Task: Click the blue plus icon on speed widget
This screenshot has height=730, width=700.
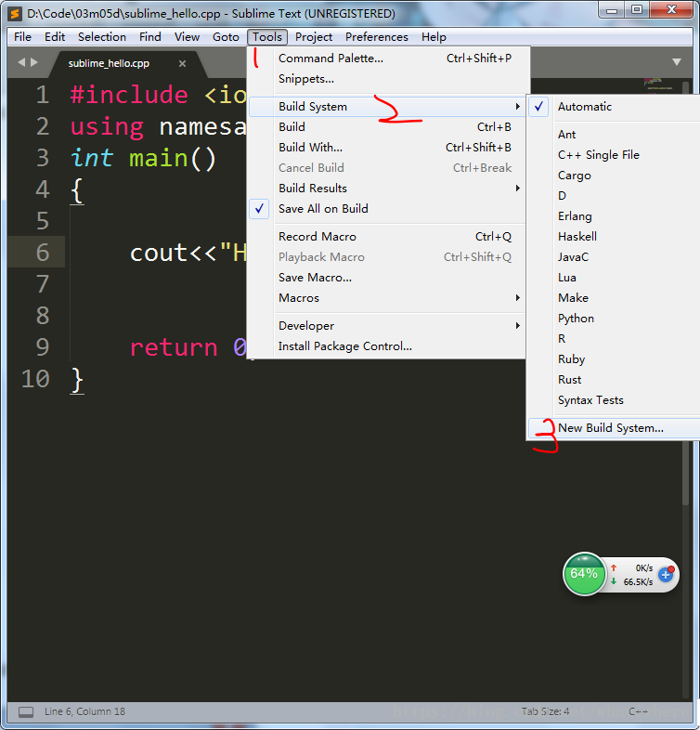Action: pos(667,575)
